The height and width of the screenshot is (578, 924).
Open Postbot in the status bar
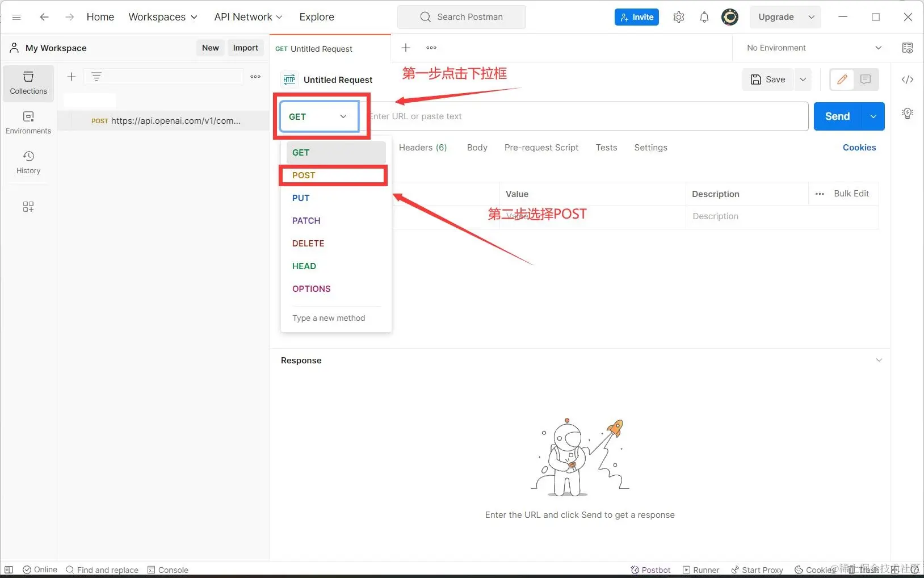click(x=650, y=569)
